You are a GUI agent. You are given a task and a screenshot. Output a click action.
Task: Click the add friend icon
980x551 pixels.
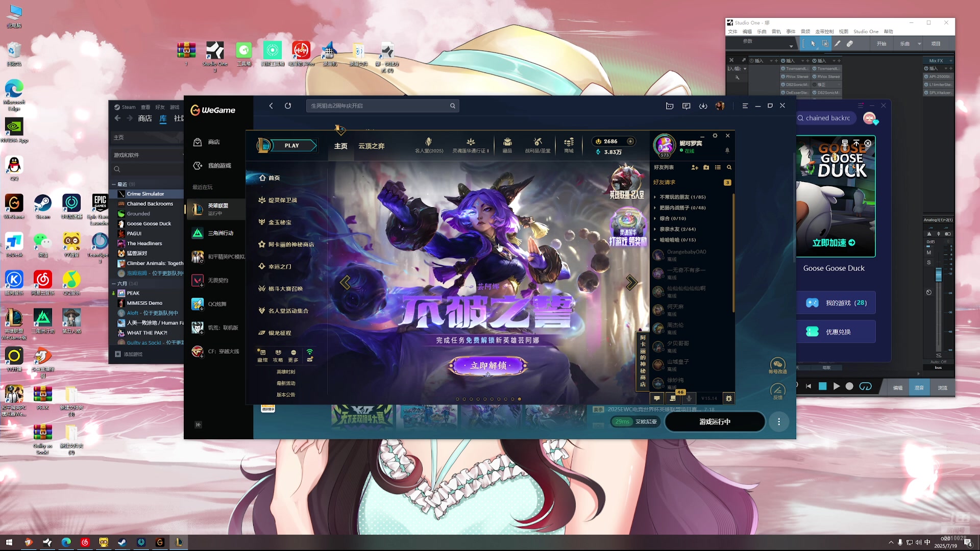694,167
